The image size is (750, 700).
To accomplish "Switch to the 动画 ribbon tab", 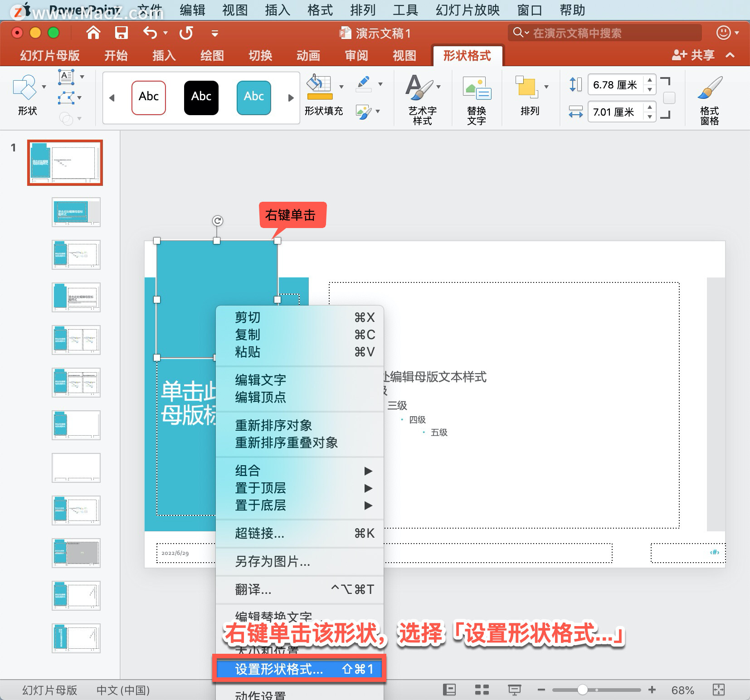I will pos(308,55).
